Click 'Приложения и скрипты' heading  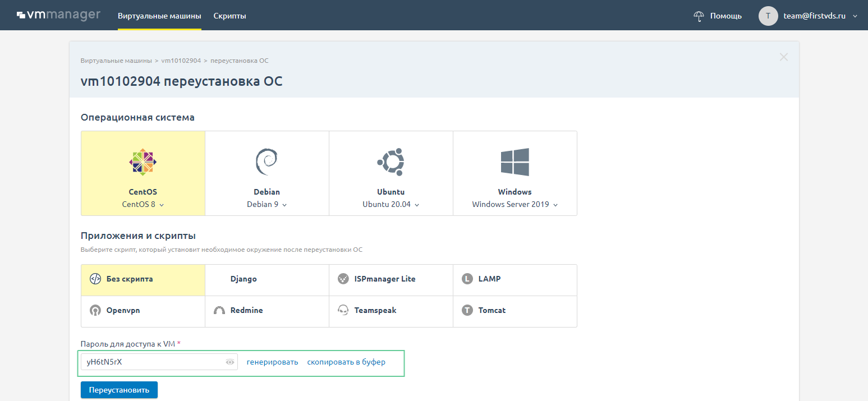pos(138,236)
